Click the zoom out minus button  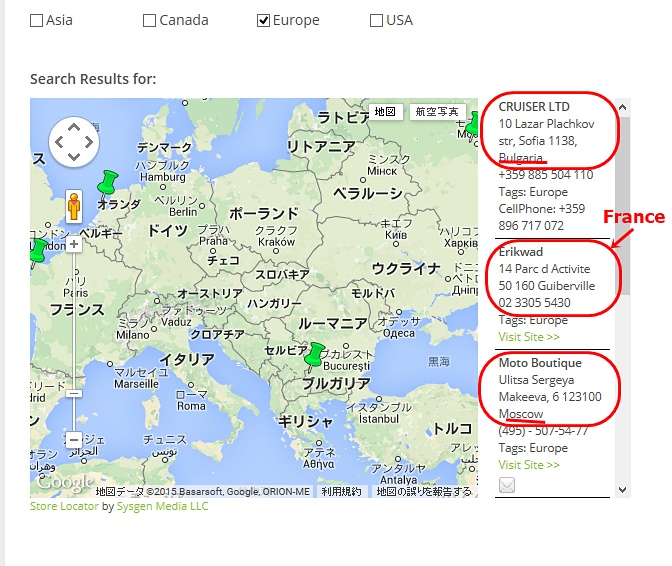[x=74, y=439]
